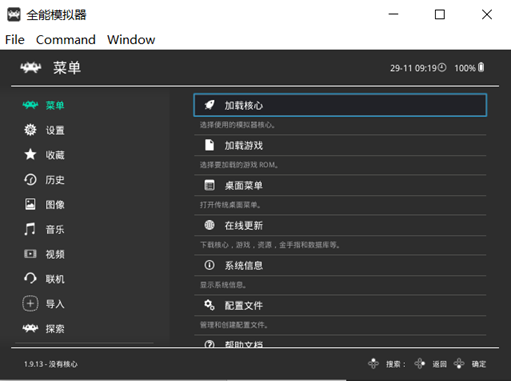
Task: Select the 在线更新 online updater item
Action: pyautogui.click(x=340, y=225)
